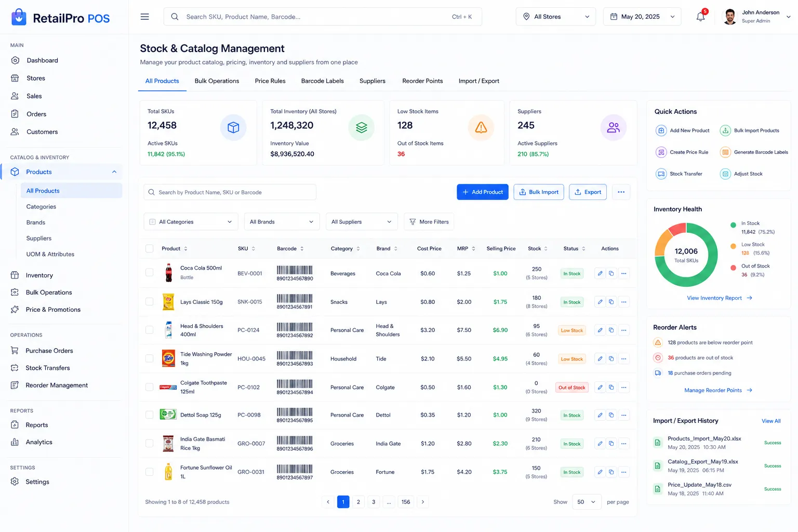
Task: Open the May 20, 2025 date picker
Action: [x=642, y=17]
